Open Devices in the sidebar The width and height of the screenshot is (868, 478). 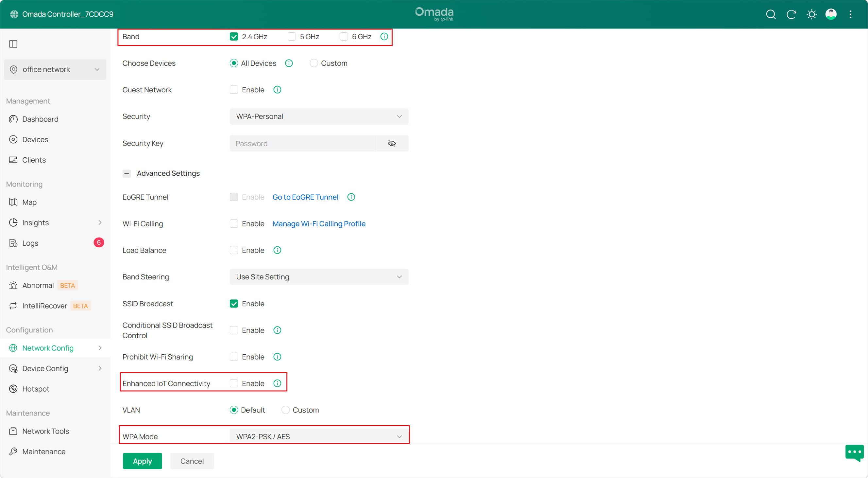35,140
